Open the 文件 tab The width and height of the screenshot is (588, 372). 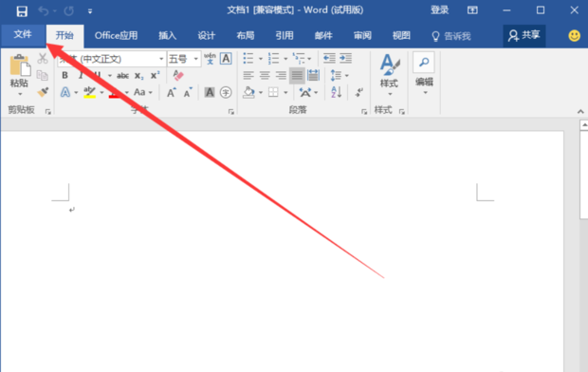click(23, 35)
